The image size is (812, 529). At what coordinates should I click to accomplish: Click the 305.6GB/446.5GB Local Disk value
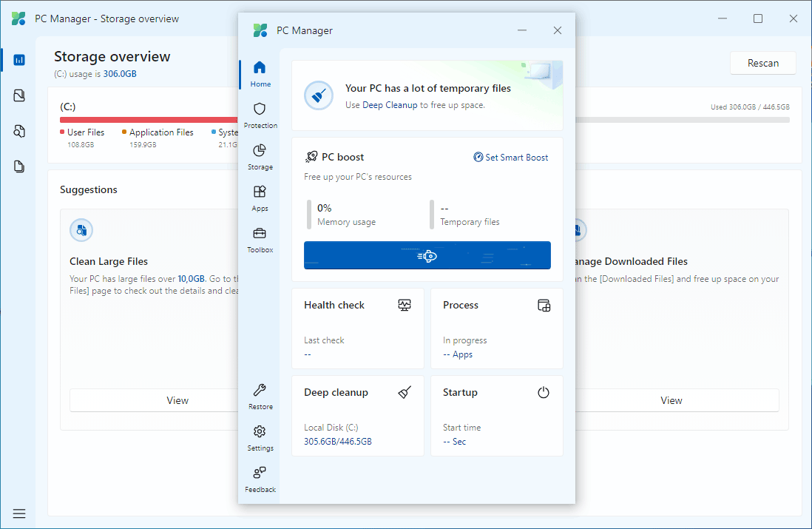pyautogui.click(x=338, y=442)
